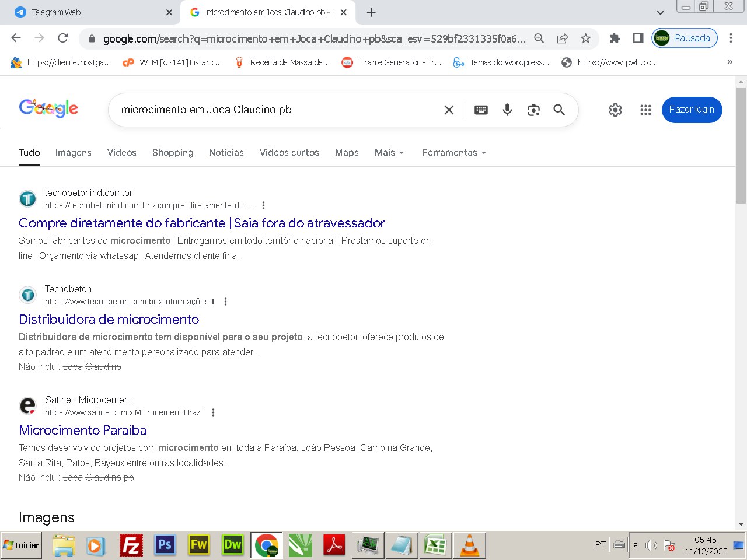
Task: Click the voice search microphone icon
Action: (507, 110)
